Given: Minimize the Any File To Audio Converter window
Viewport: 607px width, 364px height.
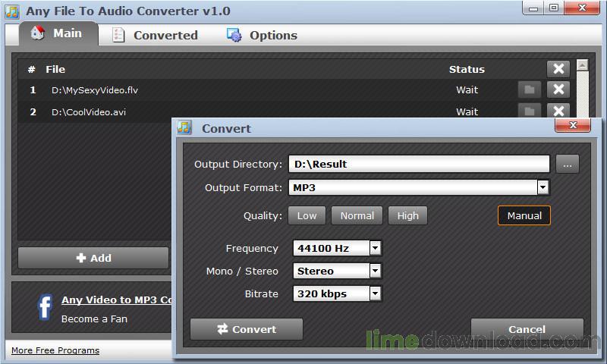Looking at the screenshot, I should (x=533, y=8).
